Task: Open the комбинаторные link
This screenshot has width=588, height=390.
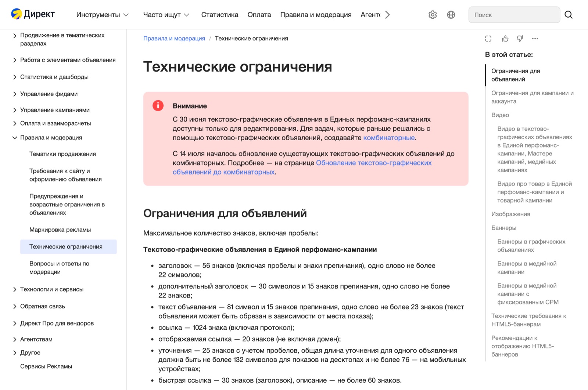Action: coord(389,138)
